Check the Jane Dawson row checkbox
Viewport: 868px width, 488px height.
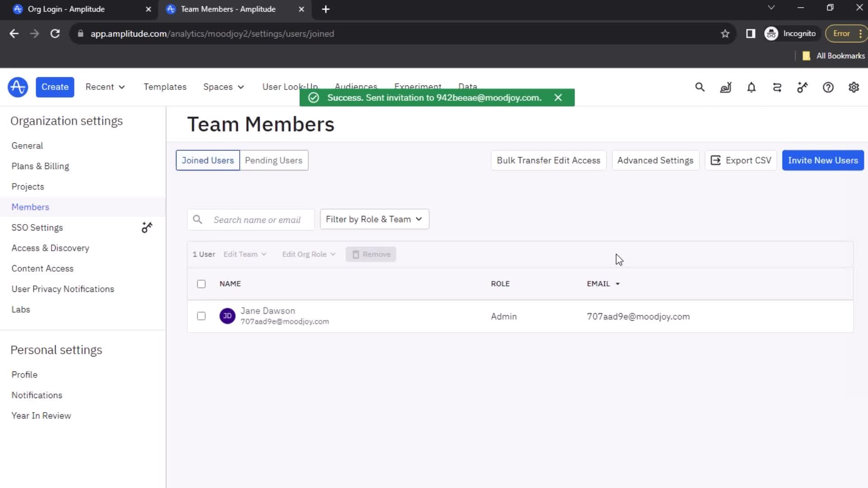point(202,316)
